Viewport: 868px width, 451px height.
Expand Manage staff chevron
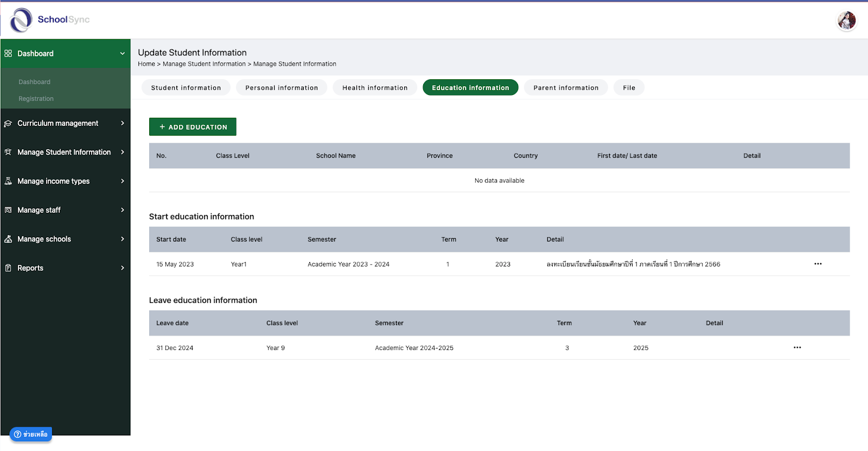point(123,210)
